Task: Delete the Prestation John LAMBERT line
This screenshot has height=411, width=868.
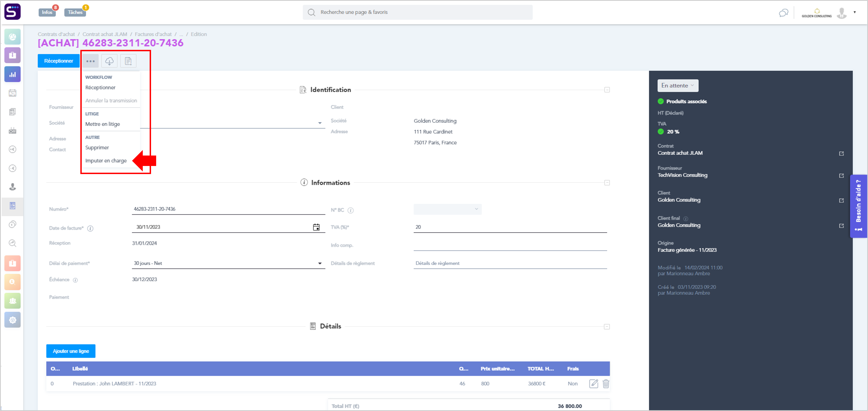Action: pos(606,384)
